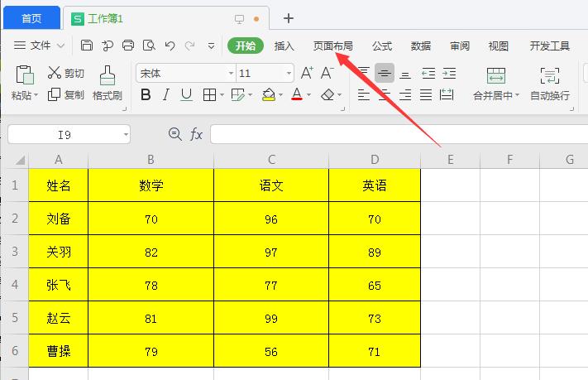
Task: Copy selection with Copy icon
Action: (x=54, y=94)
